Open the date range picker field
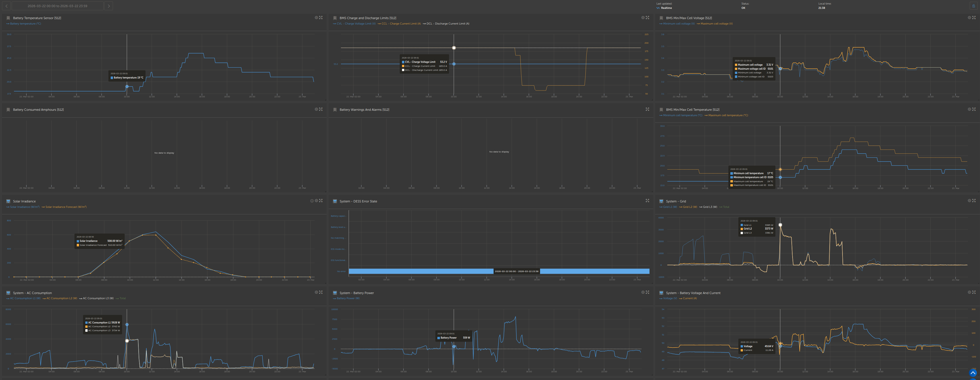Screen dimensions: 980x380 [57, 6]
